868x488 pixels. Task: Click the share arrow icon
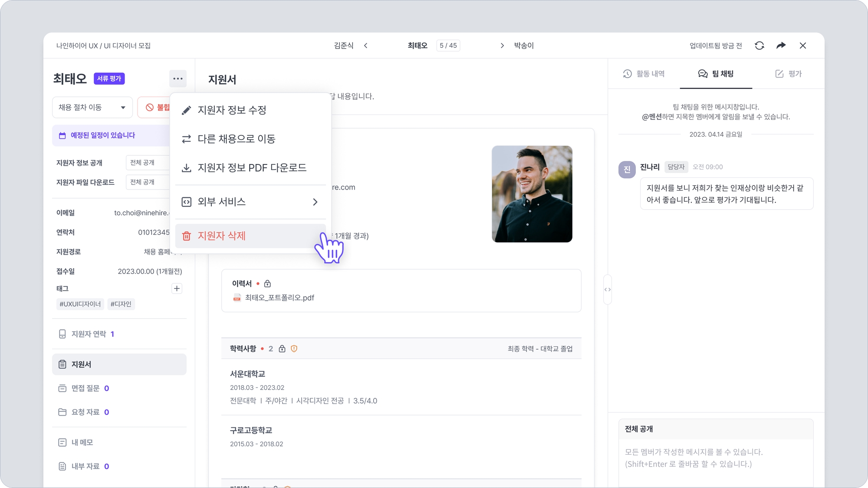click(x=781, y=46)
